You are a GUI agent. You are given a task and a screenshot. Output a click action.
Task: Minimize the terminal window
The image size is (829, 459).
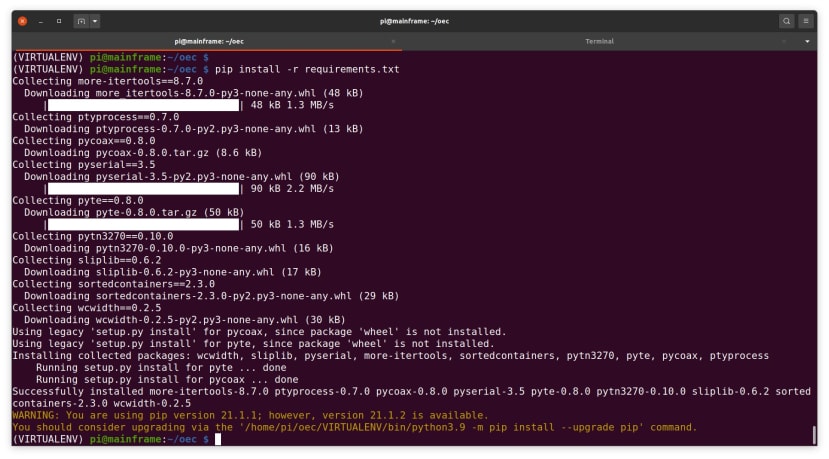point(41,21)
